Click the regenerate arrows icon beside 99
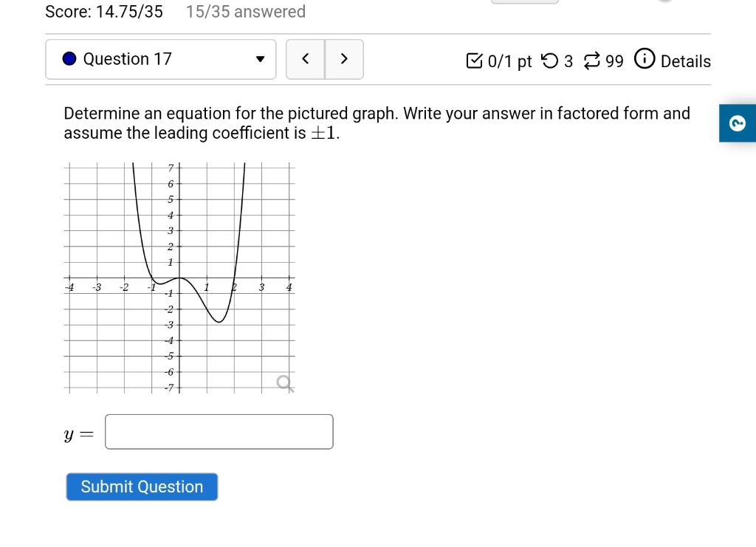 pyautogui.click(x=592, y=61)
